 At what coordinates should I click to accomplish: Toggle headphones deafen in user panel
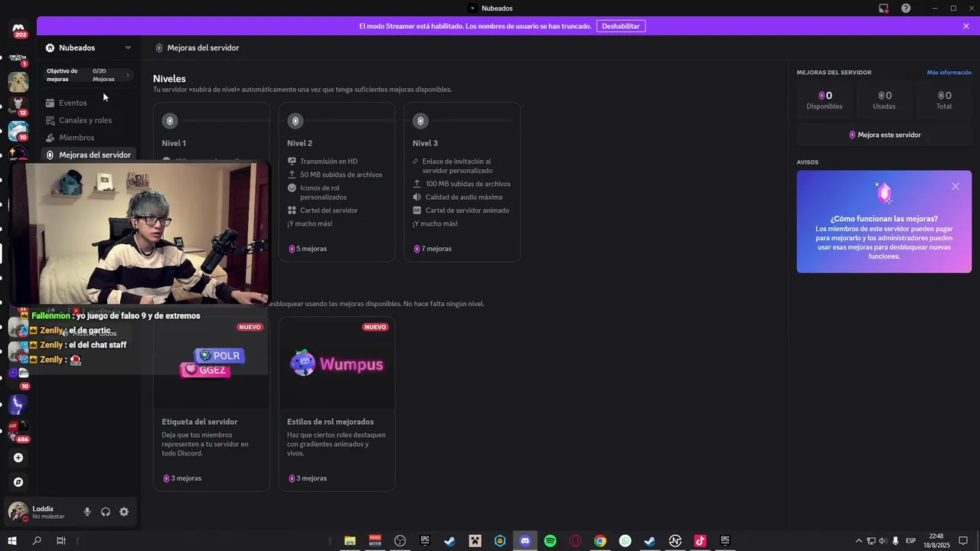(x=106, y=512)
